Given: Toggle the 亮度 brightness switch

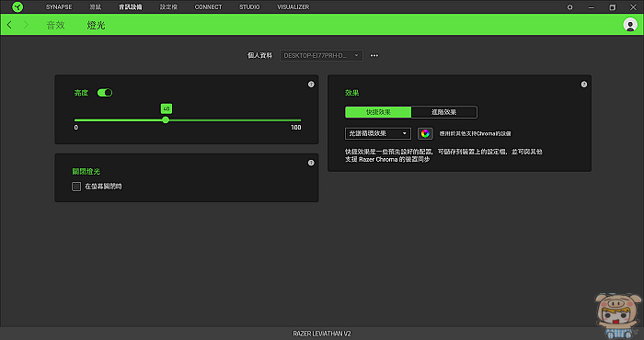Looking at the screenshot, I should point(105,93).
